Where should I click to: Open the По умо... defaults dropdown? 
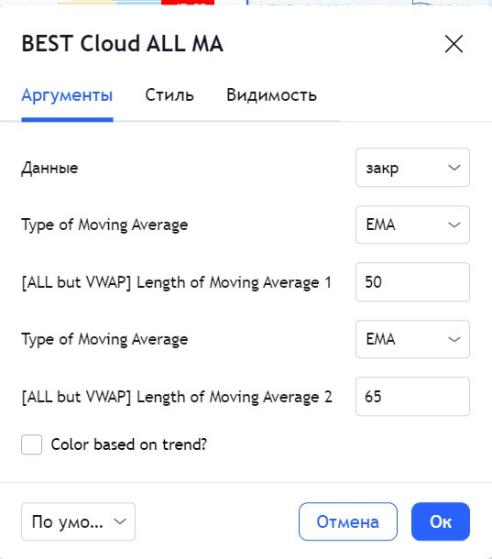[78, 522]
